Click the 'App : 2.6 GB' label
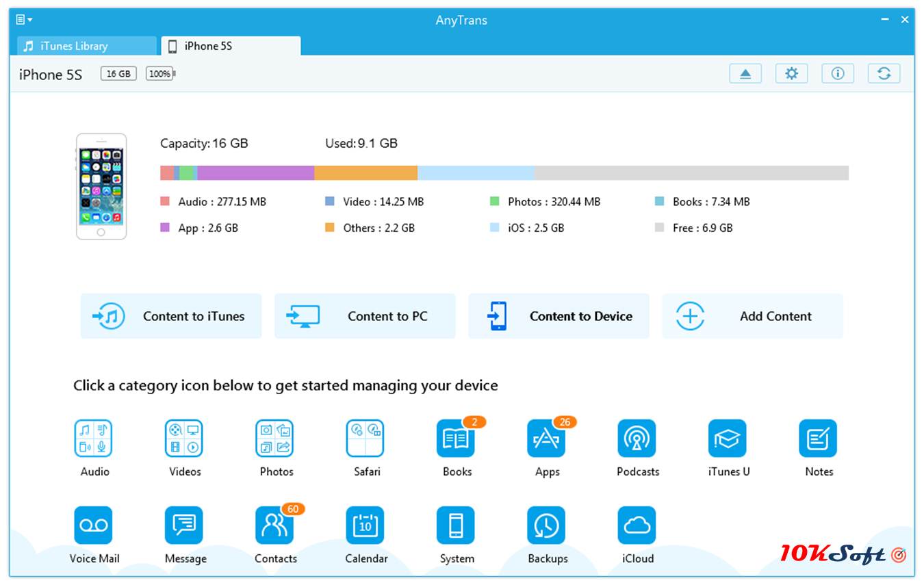 pos(208,228)
